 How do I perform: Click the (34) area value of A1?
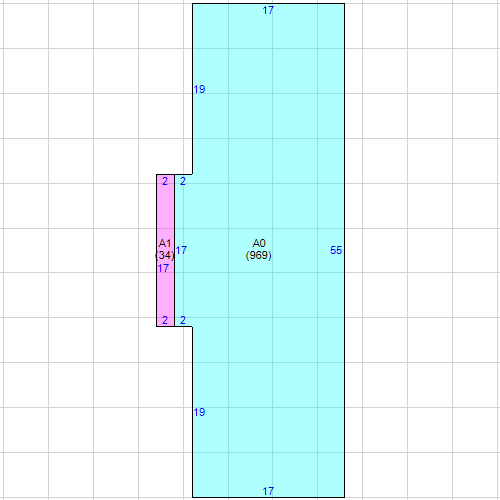coord(165,255)
